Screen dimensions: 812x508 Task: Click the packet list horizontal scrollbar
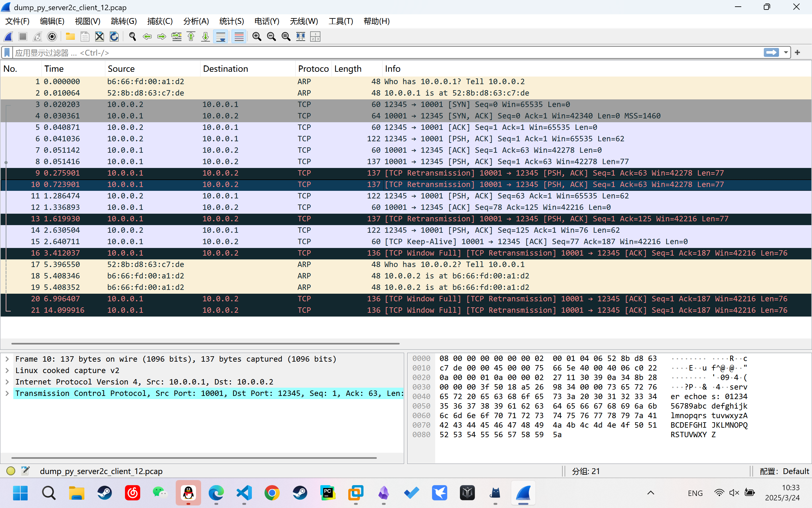pos(205,344)
